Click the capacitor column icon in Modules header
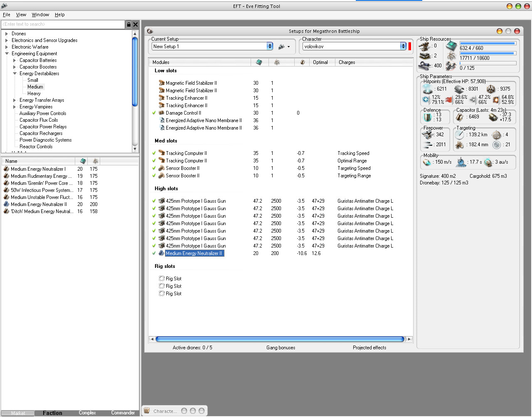The width and height of the screenshot is (532, 417). [x=302, y=62]
